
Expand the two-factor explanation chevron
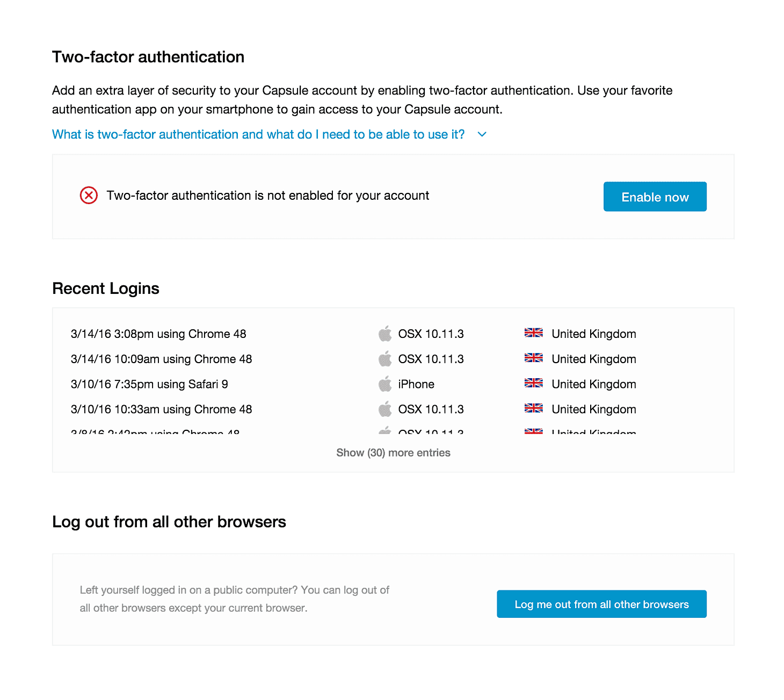(x=482, y=134)
